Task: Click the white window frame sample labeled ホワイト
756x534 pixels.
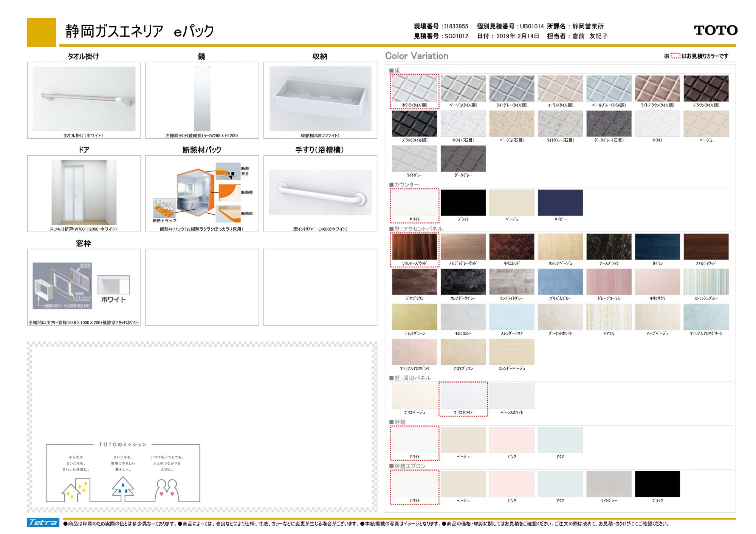Action: point(113,285)
